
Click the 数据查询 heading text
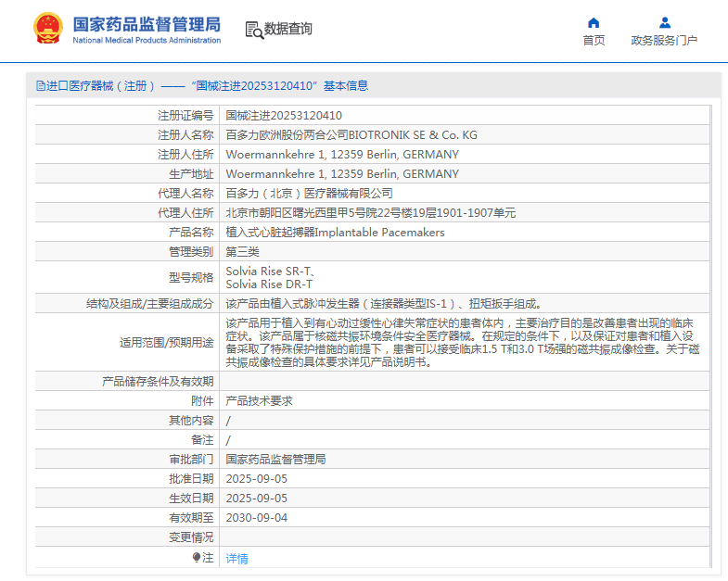pos(288,30)
